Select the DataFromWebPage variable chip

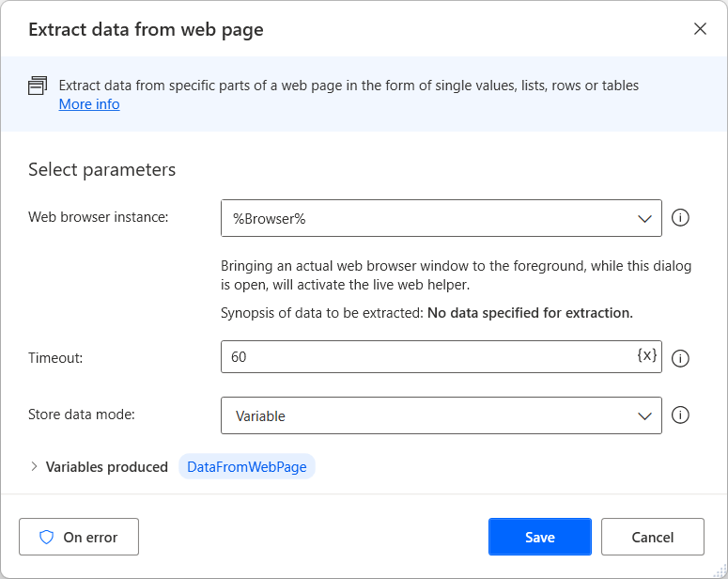coord(247,467)
